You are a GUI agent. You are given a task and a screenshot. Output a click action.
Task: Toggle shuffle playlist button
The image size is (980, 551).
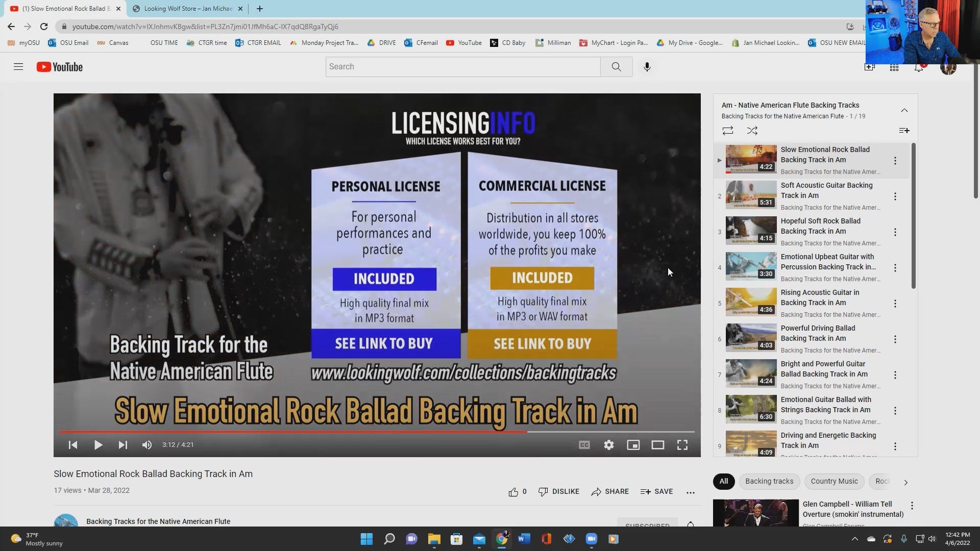[752, 131]
